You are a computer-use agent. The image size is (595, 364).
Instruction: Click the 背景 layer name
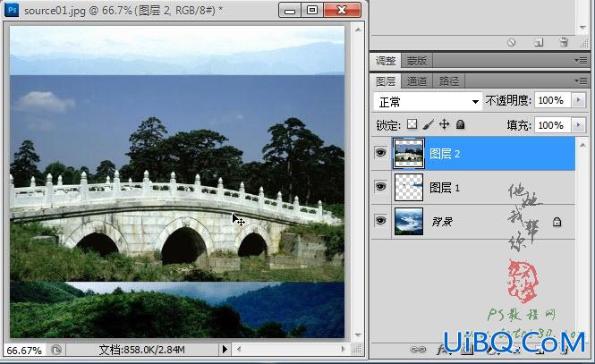click(x=442, y=222)
